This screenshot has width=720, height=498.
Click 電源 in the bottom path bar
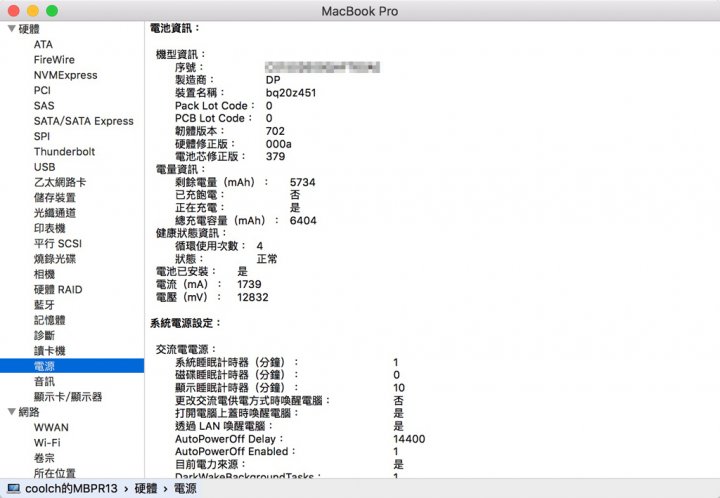pyautogui.click(x=185, y=488)
